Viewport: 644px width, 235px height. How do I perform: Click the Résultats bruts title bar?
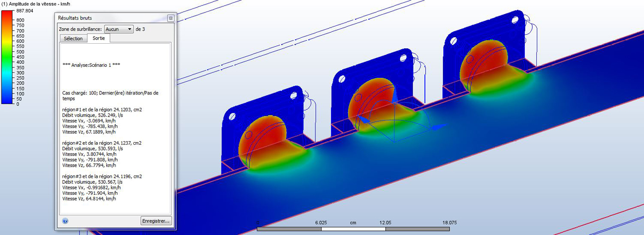(111, 18)
